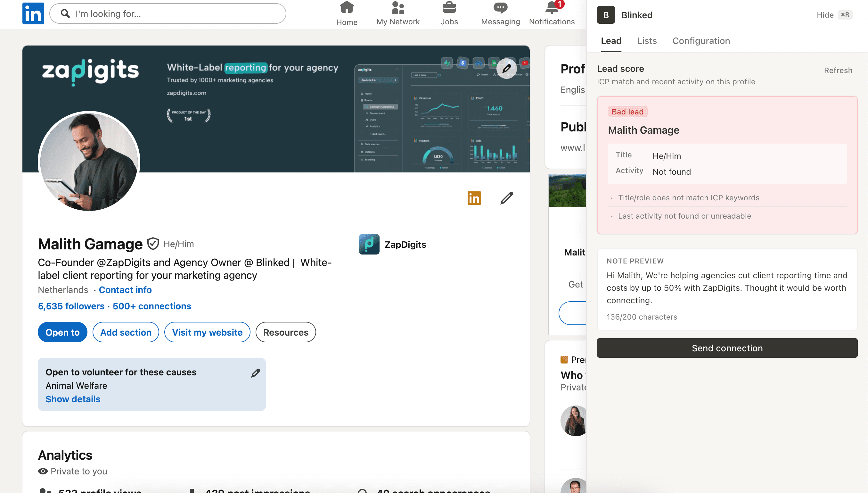
Task: Click the Malith Gamage profile name
Action: point(90,244)
